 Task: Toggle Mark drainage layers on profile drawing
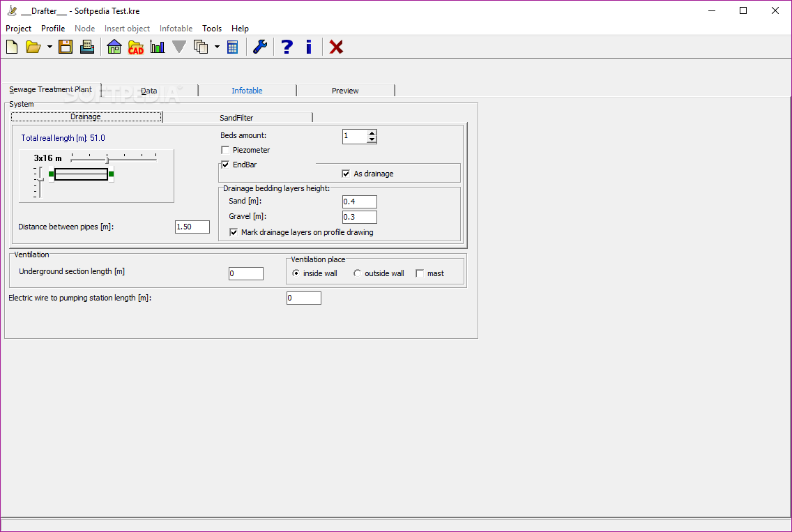point(234,232)
